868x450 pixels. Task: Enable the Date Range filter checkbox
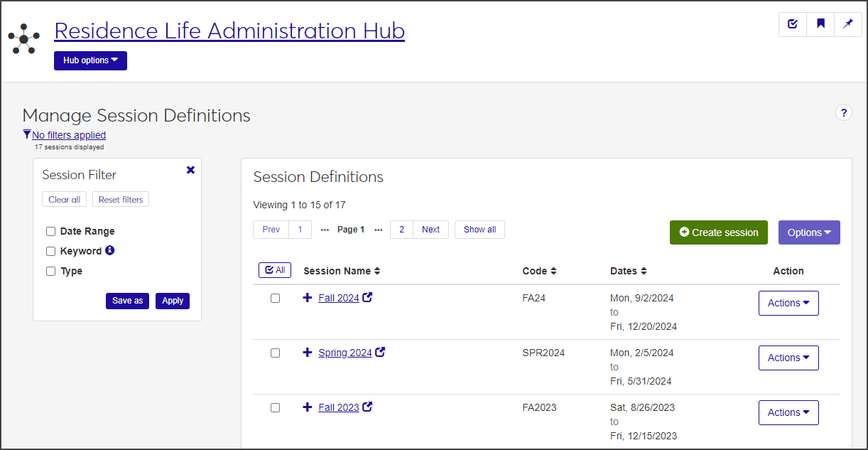[x=51, y=231]
